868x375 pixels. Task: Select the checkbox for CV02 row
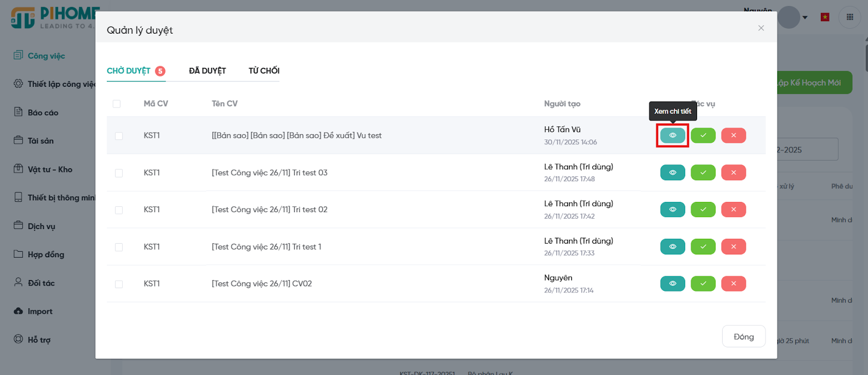click(x=119, y=284)
